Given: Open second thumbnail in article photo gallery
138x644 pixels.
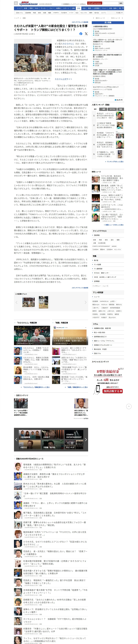Looking at the screenshot, I should tap(44, 302).
